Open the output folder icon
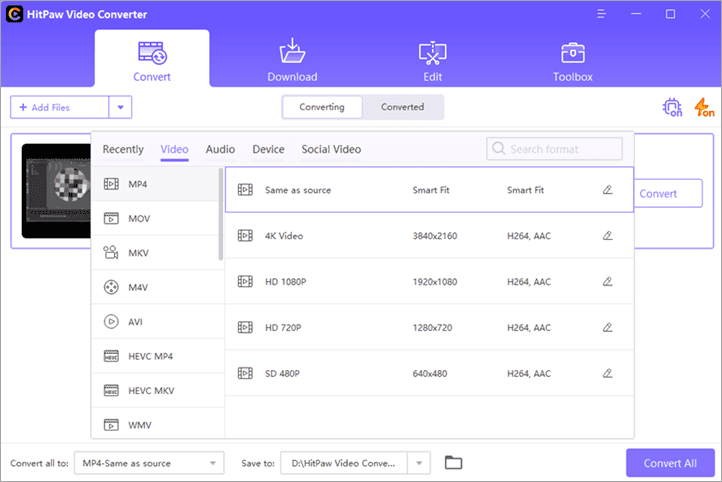The height and width of the screenshot is (482, 722). pyautogui.click(x=454, y=463)
